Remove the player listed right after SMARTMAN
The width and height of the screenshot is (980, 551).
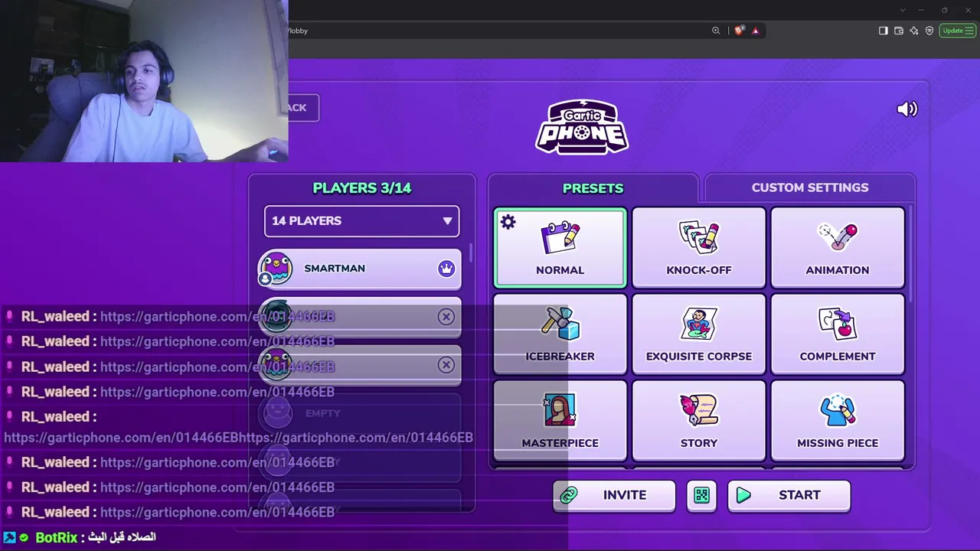pyautogui.click(x=446, y=317)
